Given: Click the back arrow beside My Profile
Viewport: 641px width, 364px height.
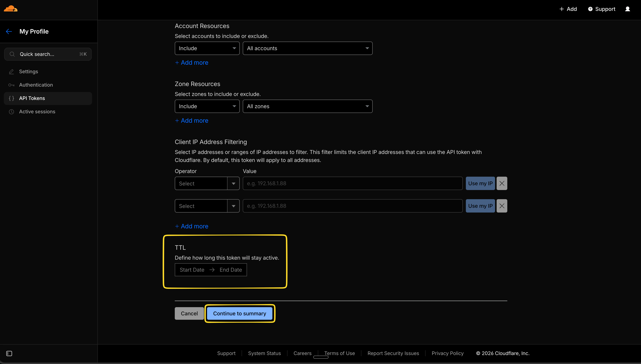Looking at the screenshot, I should pos(9,31).
